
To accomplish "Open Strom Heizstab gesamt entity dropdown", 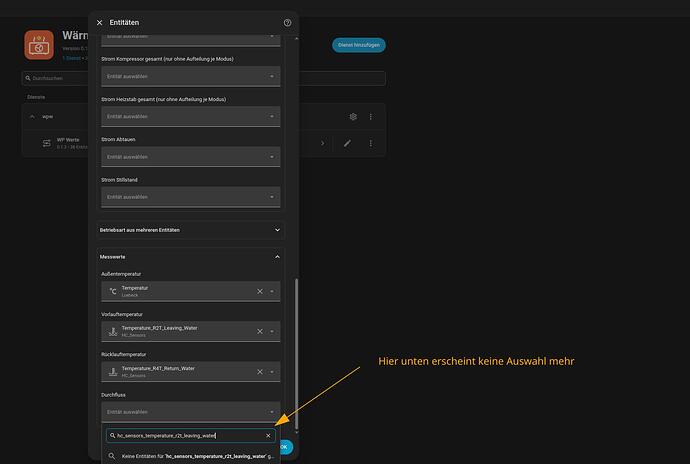I will tap(191, 116).
